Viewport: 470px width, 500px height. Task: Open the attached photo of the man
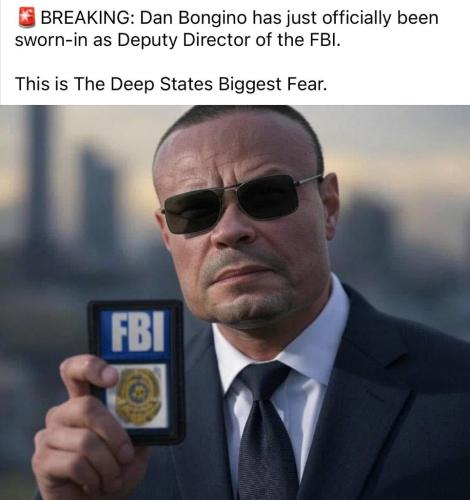coord(235,302)
